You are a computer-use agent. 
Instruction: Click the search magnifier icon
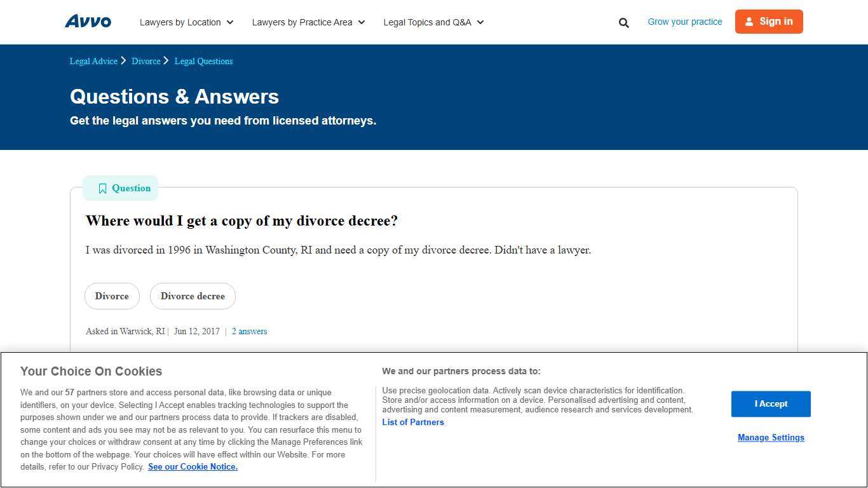tap(623, 22)
